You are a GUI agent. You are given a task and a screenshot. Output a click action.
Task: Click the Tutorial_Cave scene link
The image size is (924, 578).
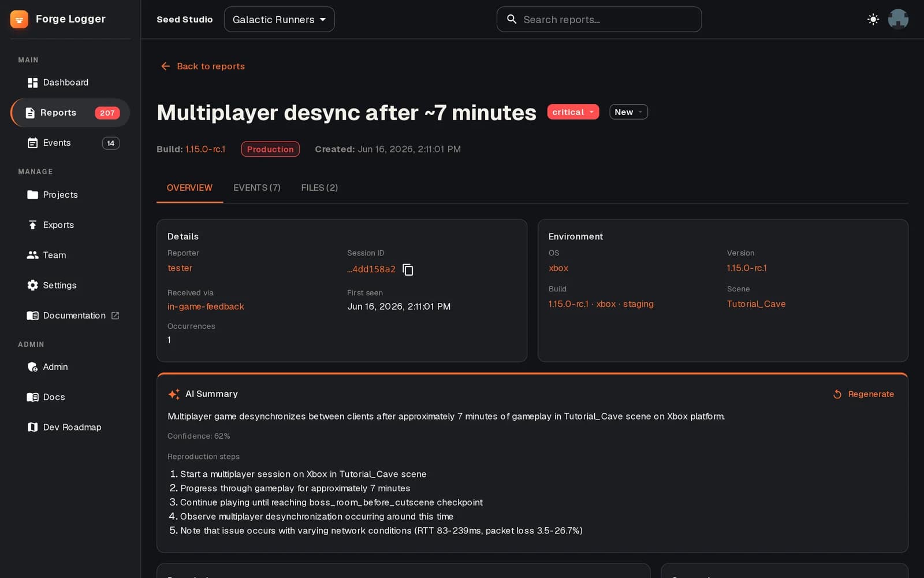coord(756,304)
